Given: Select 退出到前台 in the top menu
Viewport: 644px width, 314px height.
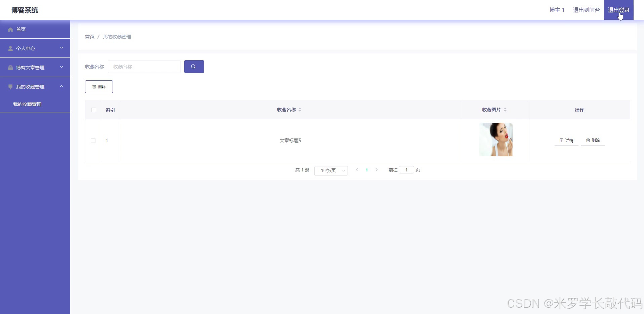Looking at the screenshot, I should click(x=586, y=10).
